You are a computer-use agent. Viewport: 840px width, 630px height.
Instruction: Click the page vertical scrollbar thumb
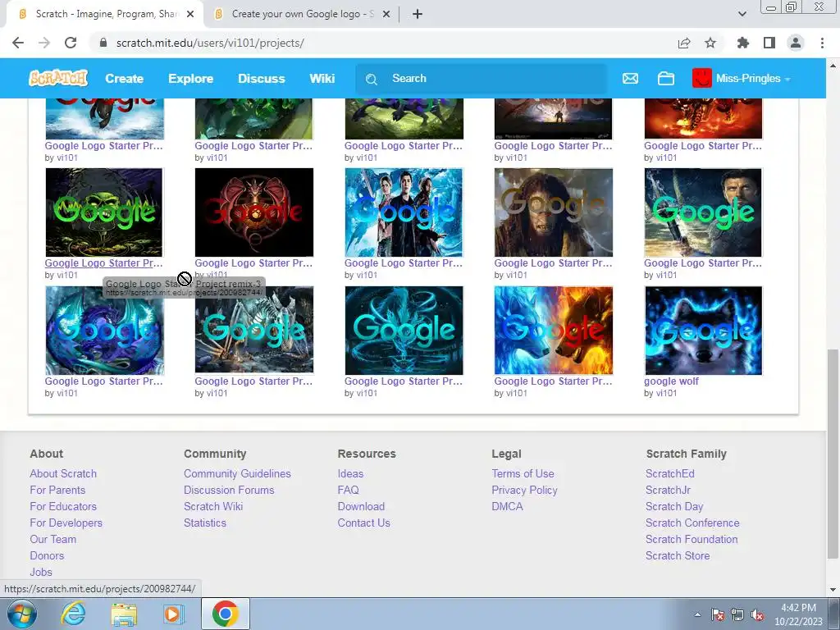click(833, 454)
